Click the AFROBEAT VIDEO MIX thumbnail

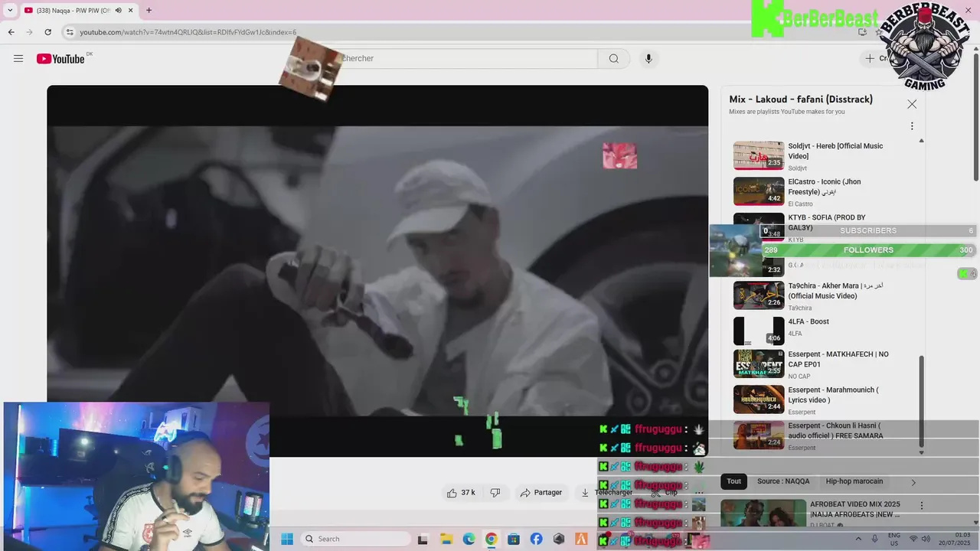(x=763, y=514)
